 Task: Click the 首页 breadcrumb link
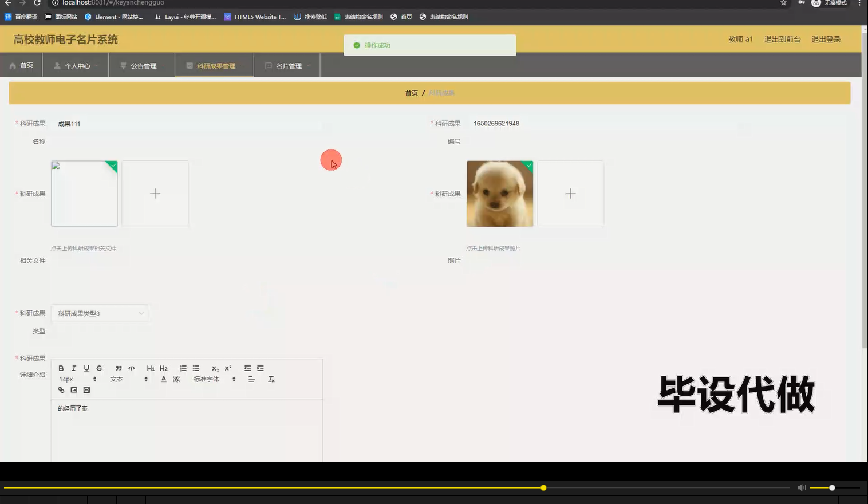pyautogui.click(x=411, y=92)
